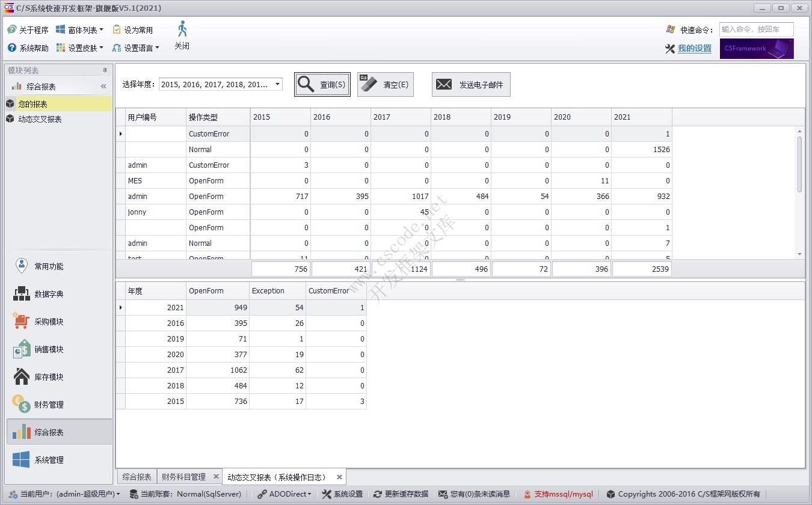
Task: Toggle the module list pin icon
Action: [x=105, y=70]
